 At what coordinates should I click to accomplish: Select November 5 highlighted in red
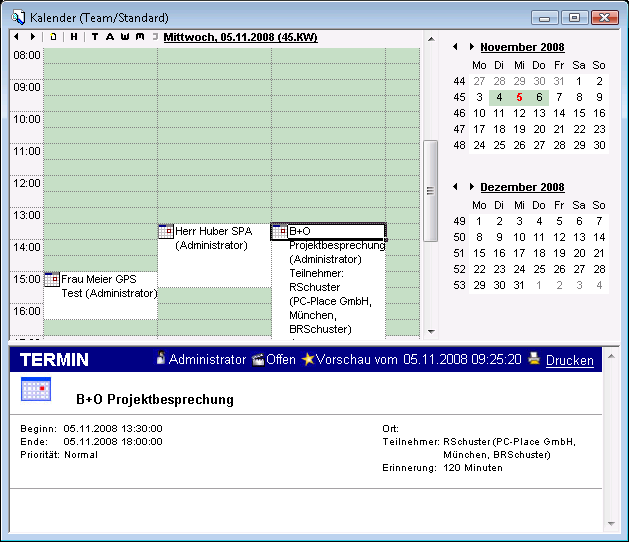[519, 97]
